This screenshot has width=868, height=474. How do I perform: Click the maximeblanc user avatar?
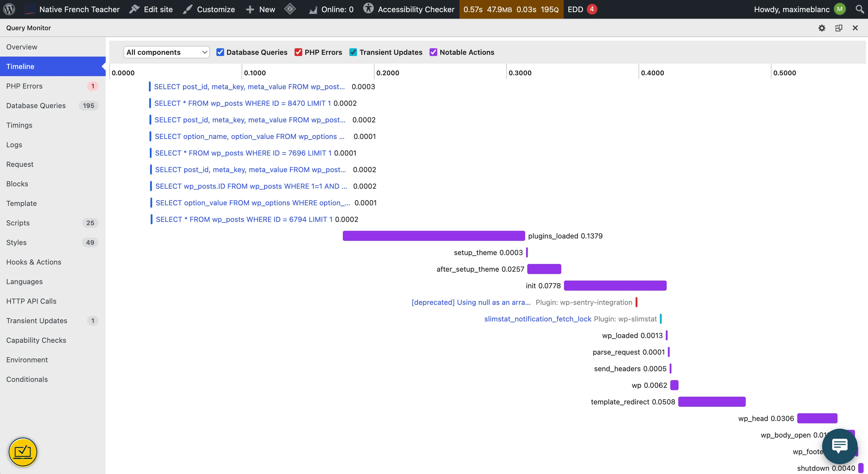pyautogui.click(x=840, y=9)
